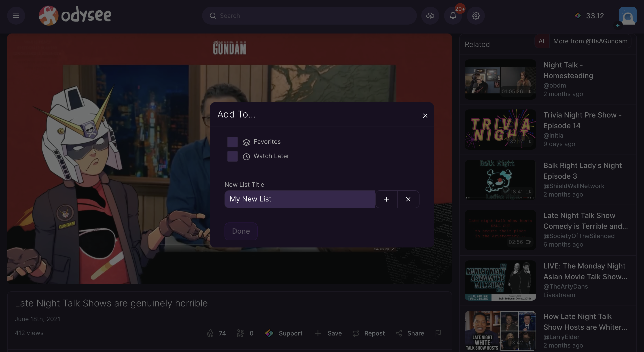
Task: Click the Done button
Action: point(241,231)
